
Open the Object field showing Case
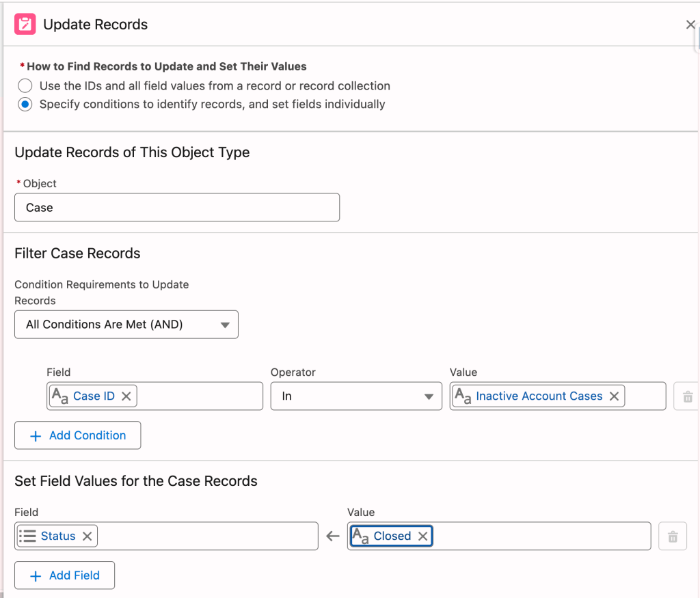pos(177,207)
